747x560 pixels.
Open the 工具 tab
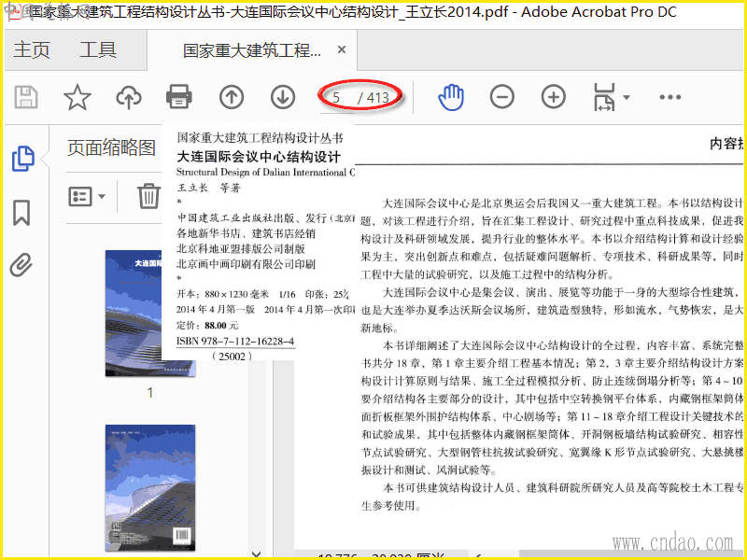98,50
